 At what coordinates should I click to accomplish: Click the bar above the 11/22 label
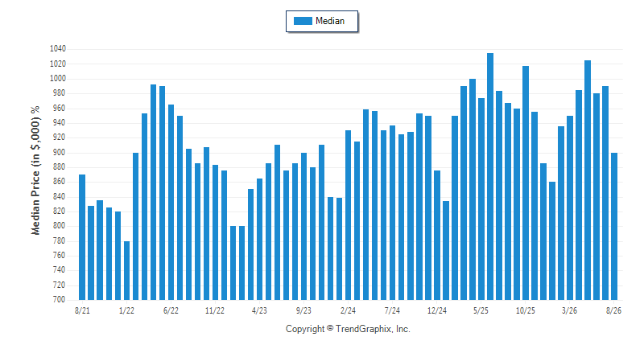215,232
